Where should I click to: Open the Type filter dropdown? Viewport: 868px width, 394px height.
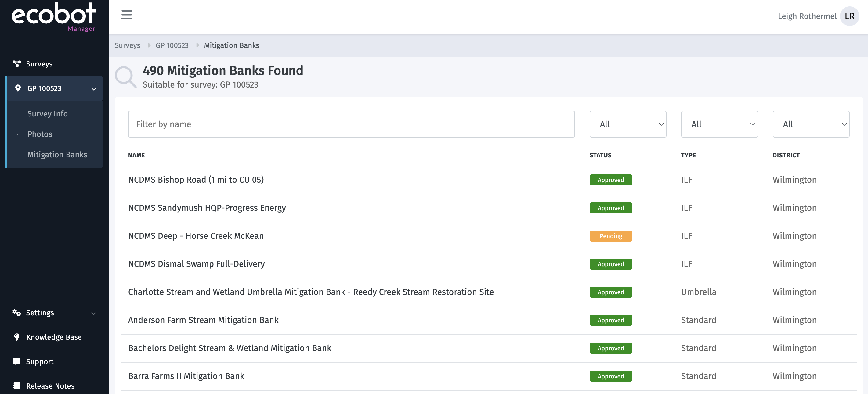[719, 124]
